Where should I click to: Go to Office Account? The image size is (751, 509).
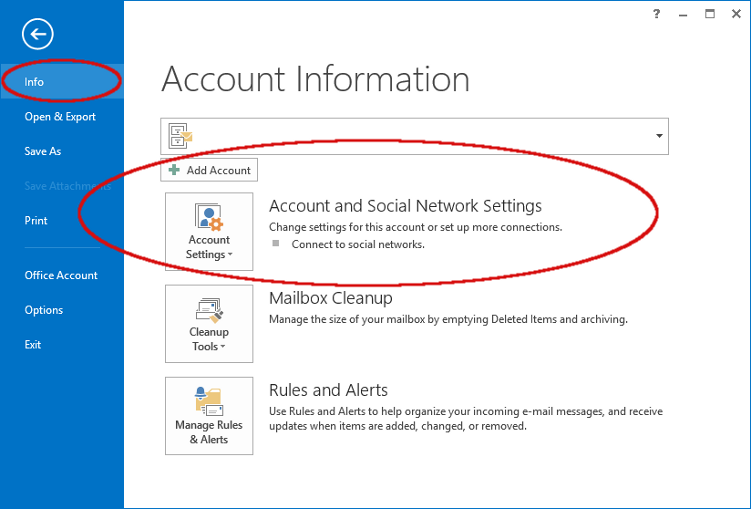point(62,275)
